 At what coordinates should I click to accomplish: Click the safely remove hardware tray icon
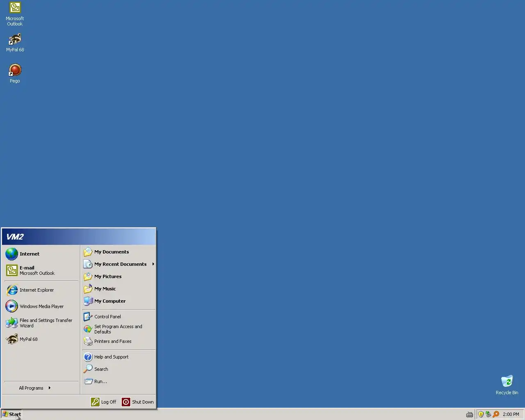(x=488, y=414)
